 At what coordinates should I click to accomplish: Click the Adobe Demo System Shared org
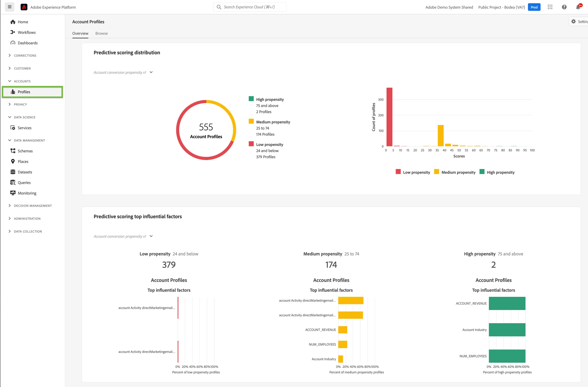point(449,7)
